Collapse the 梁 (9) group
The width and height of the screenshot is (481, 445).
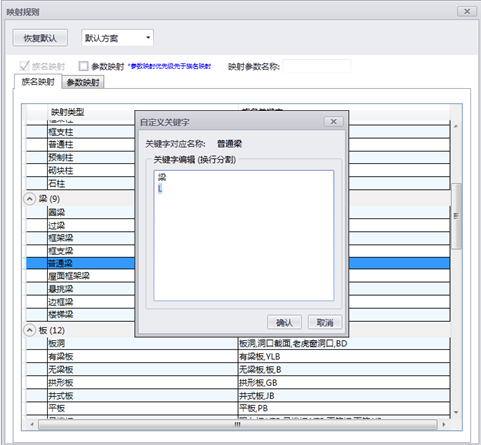(29, 199)
